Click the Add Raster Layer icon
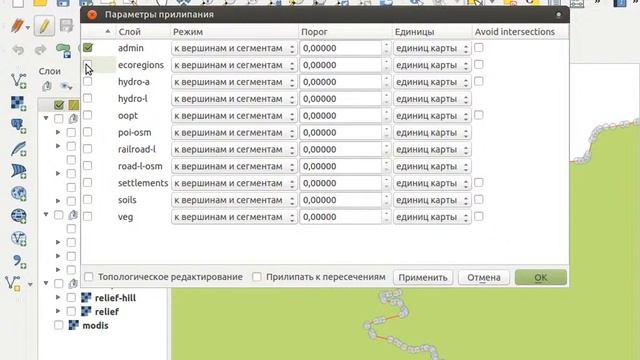Screen dimensions: 640x360 [x=19, y=103]
